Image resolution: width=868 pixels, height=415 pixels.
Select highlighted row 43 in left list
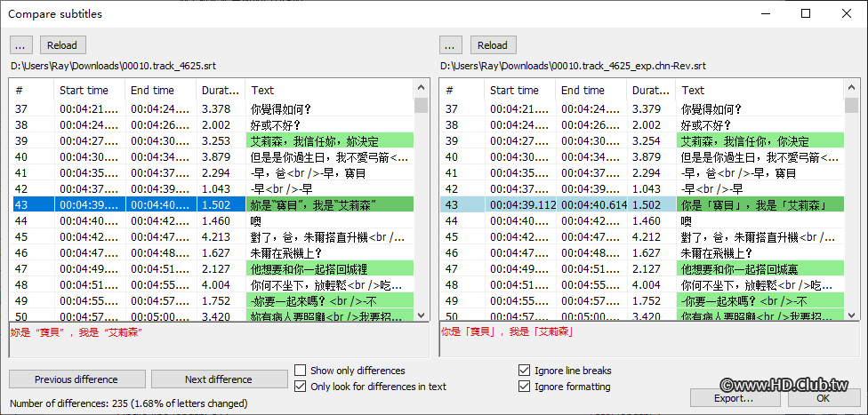[x=213, y=204]
